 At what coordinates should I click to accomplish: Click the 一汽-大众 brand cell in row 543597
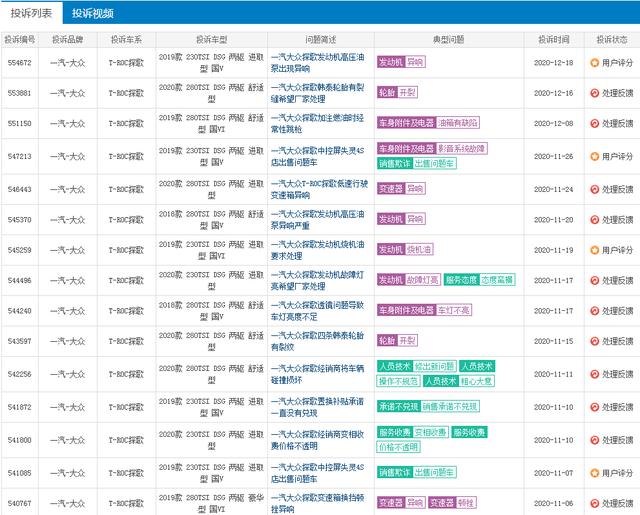tap(68, 341)
